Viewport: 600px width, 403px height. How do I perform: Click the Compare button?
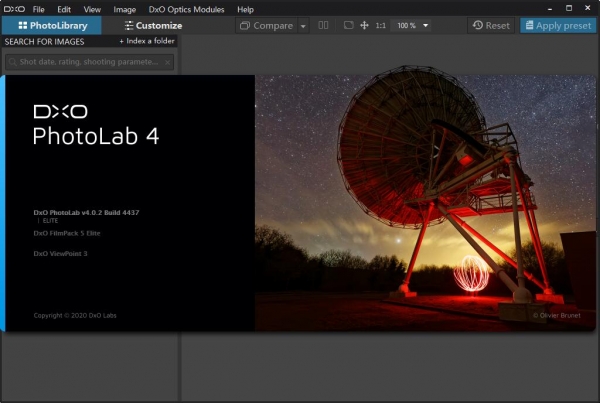[x=266, y=25]
